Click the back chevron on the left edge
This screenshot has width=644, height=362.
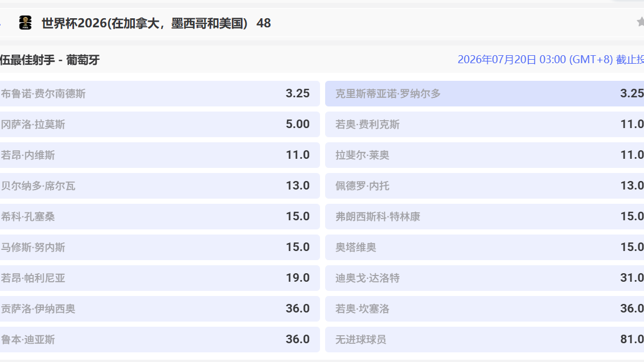(2, 23)
